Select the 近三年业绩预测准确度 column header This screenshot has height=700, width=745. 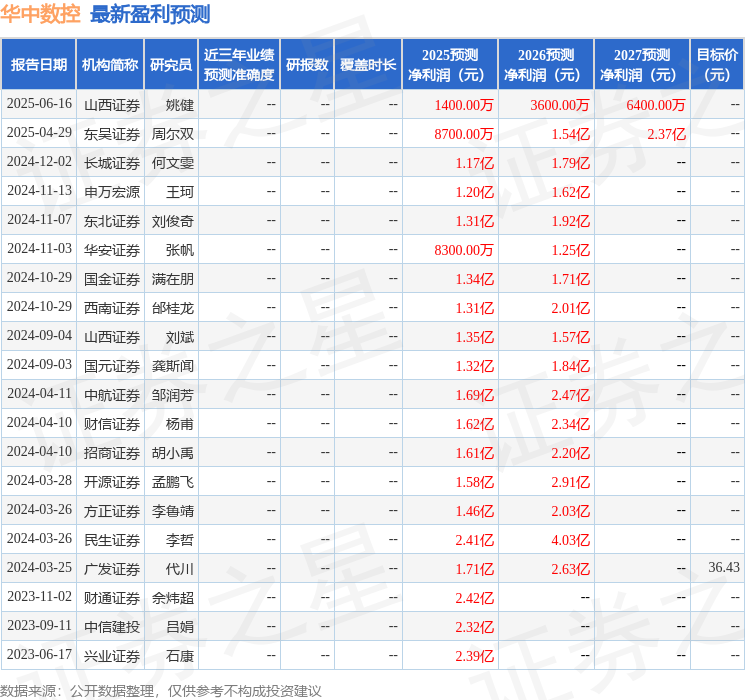(239, 65)
